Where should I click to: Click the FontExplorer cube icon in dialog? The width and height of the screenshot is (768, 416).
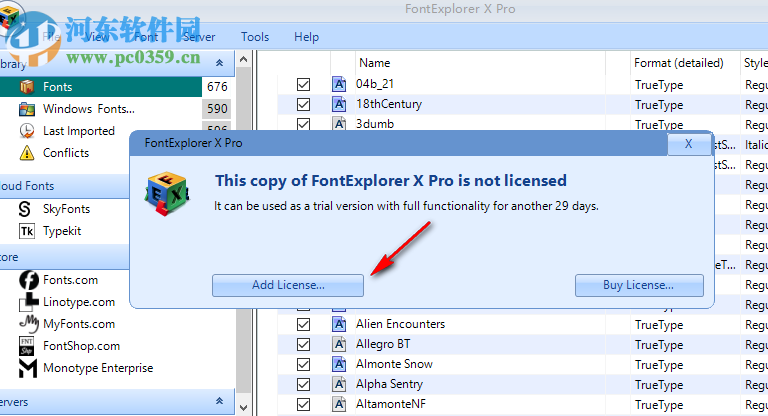pos(168,194)
